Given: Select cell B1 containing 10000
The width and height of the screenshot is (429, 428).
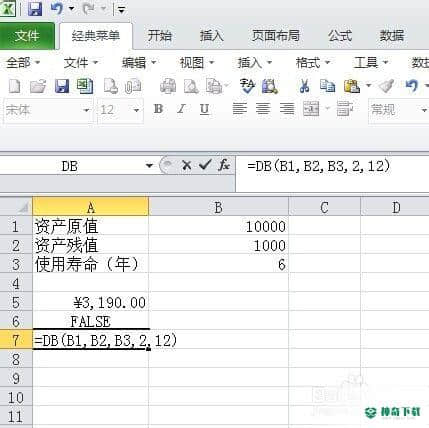Looking at the screenshot, I should (x=218, y=226).
